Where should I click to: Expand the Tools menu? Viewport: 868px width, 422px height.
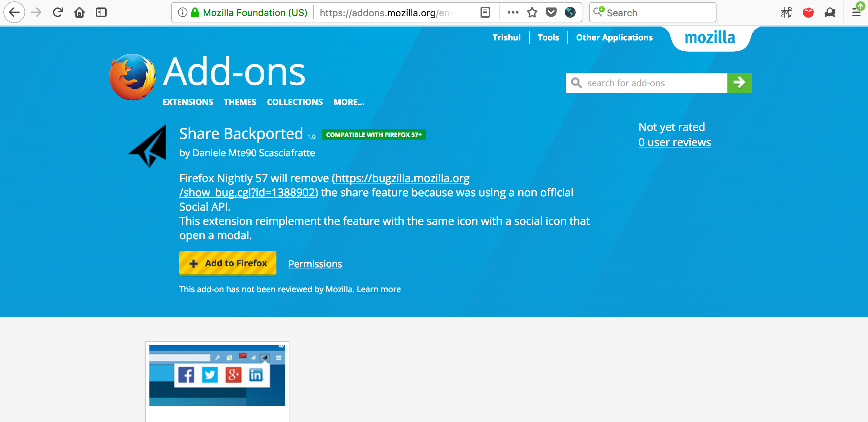click(x=548, y=37)
